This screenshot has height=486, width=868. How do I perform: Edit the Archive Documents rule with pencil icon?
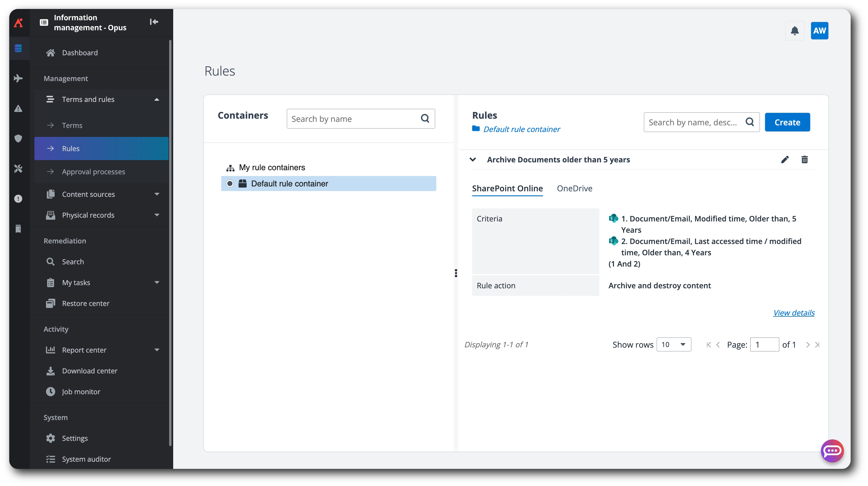(x=785, y=159)
